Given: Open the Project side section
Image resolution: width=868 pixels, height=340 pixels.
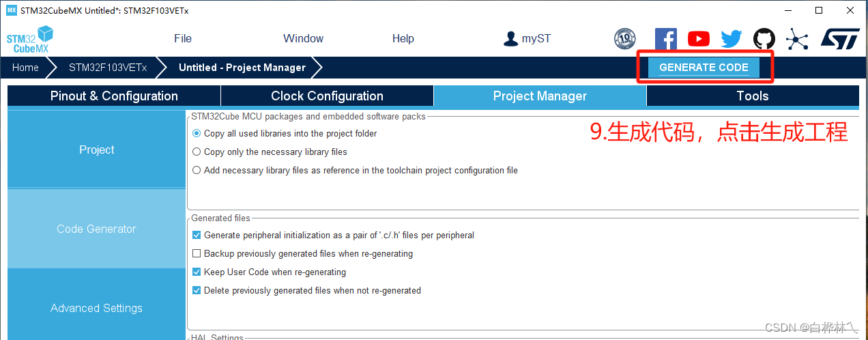Looking at the screenshot, I should 96,150.
